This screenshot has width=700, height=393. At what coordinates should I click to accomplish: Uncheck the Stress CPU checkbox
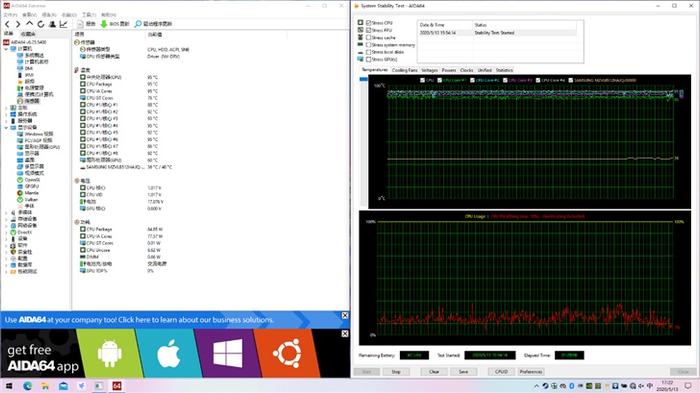pos(368,23)
